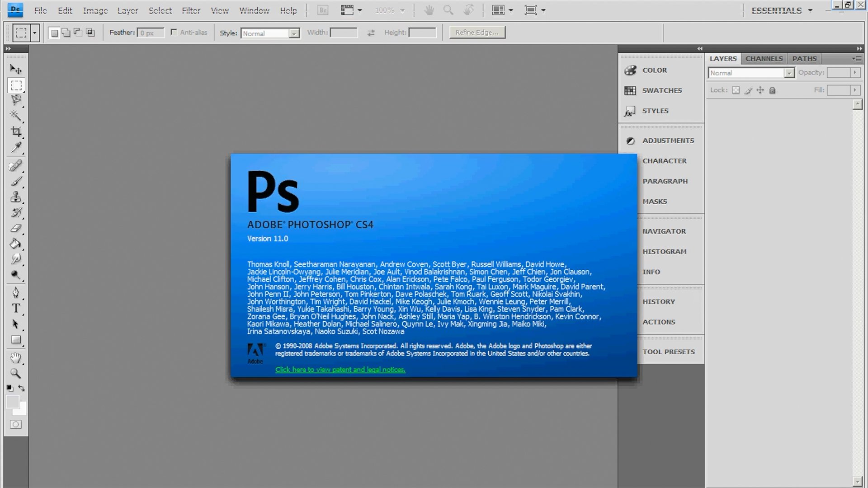Select the Magic Wand tool

pyautogui.click(x=16, y=116)
